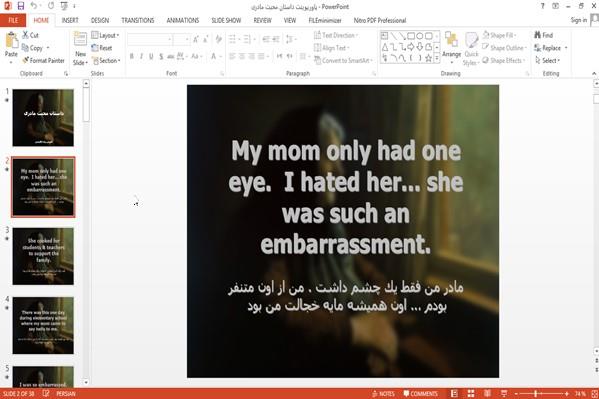Toggle Italic formatting
599x399 pixels.
coord(141,56)
